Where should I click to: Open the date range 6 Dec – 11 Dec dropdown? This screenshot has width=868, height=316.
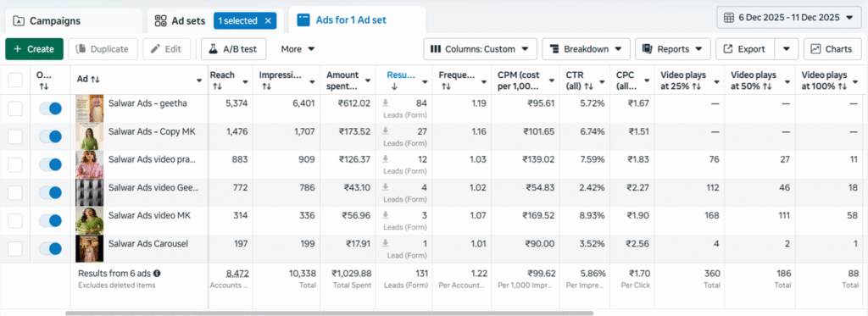789,17
